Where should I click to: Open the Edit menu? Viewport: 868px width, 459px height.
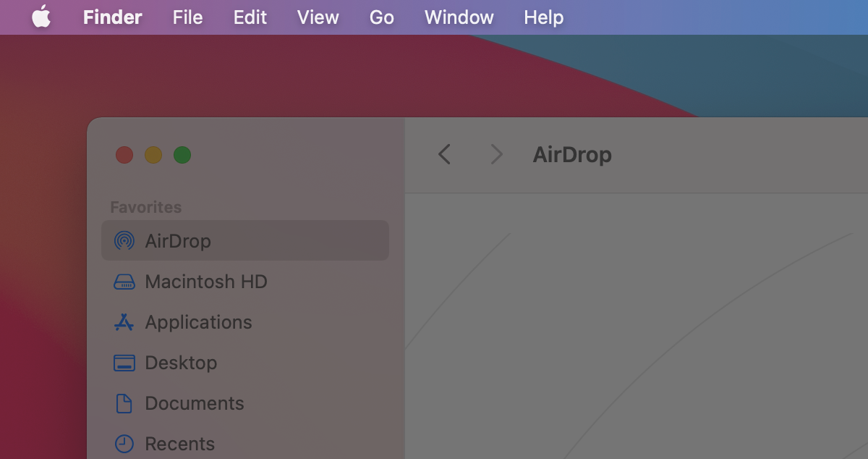[250, 17]
